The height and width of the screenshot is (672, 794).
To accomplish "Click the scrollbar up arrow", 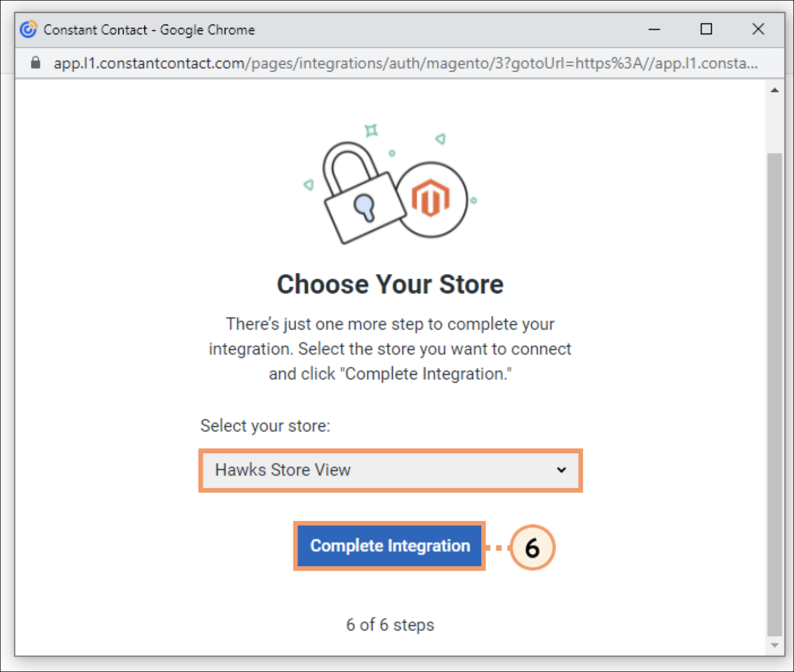I will click(774, 90).
